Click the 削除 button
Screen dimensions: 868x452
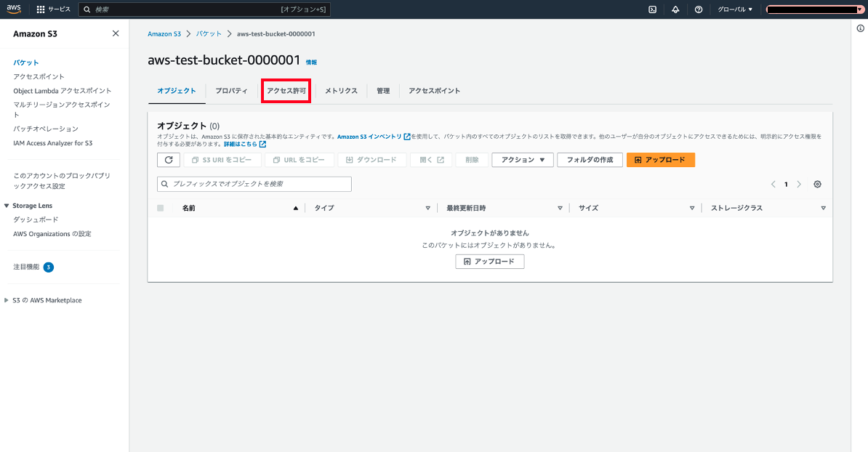pyautogui.click(x=473, y=160)
